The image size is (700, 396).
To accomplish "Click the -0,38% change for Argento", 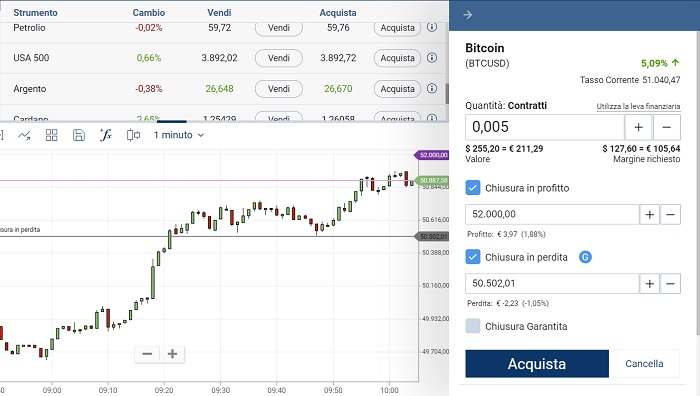I will (x=149, y=88).
